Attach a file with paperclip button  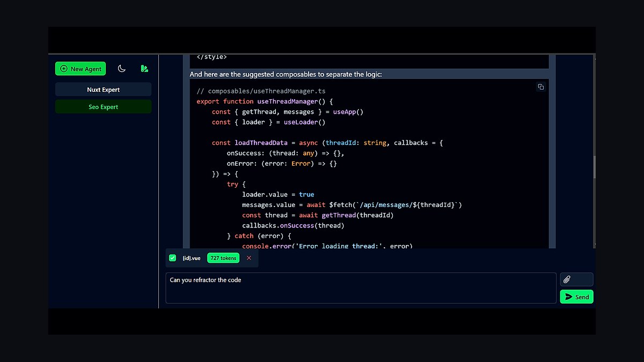tap(576, 279)
